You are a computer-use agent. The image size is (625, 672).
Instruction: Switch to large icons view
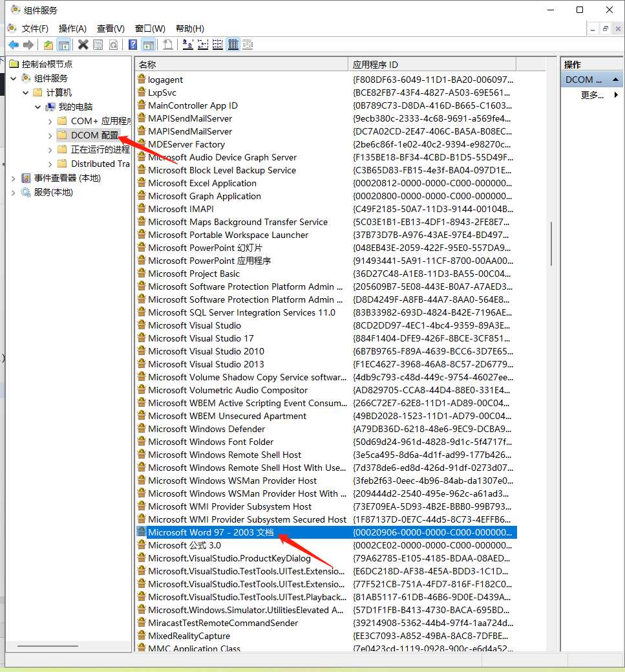pyautogui.click(x=187, y=45)
